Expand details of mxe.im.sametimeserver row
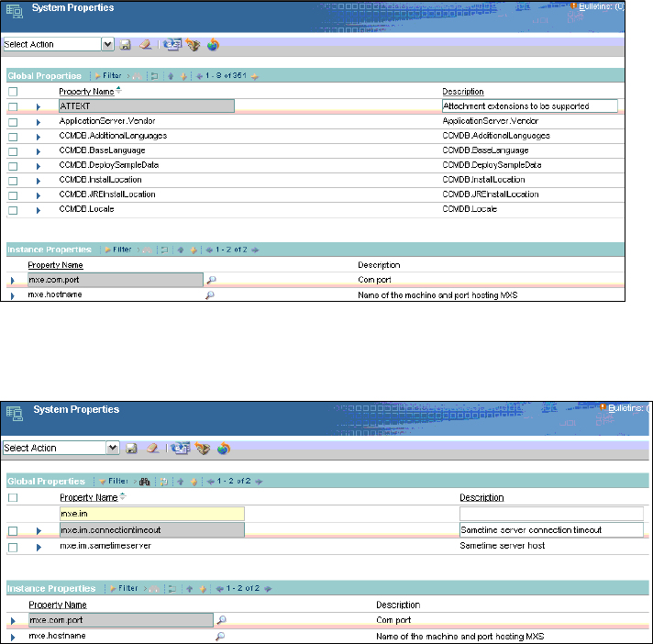This screenshot has height=644, width=653. 39,547
